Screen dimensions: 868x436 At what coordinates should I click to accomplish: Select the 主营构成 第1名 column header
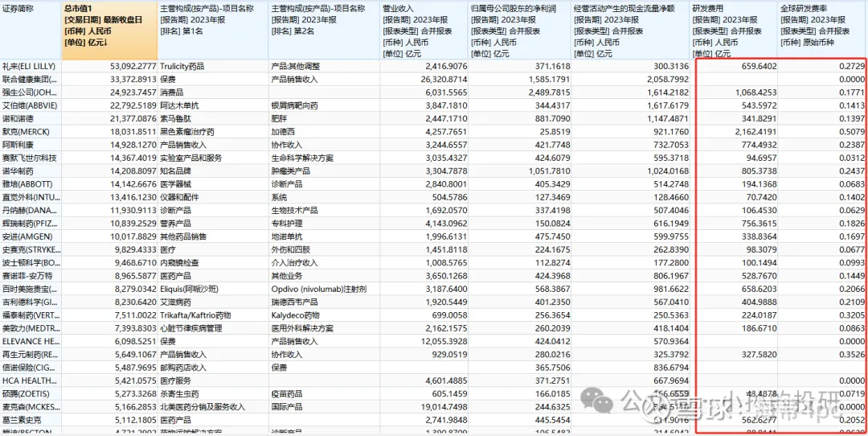(213, 31)
